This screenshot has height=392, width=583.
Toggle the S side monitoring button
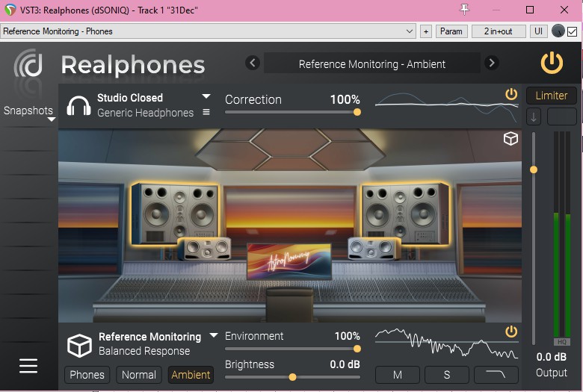coord(446,375)
